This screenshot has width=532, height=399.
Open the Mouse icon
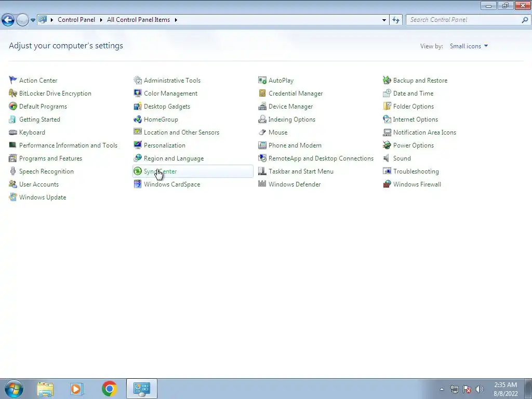pyautogui.click(x=262, y=132)
